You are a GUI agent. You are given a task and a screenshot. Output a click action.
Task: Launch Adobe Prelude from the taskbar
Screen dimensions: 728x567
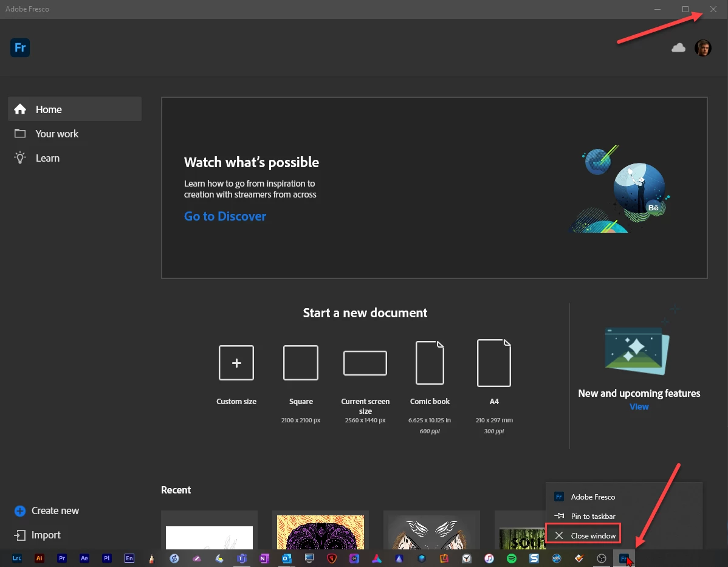click(x=107, y=558)
